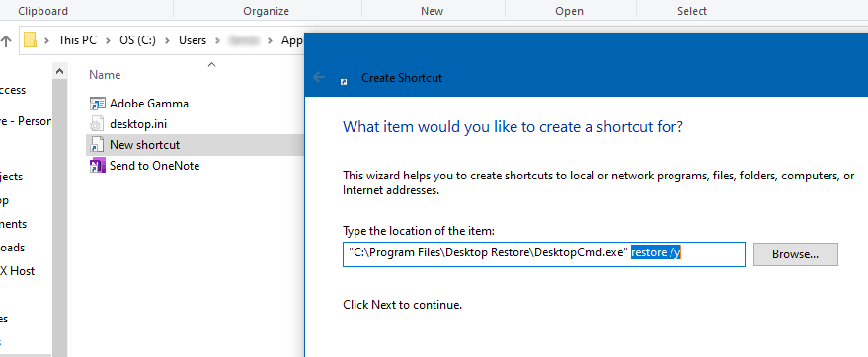Open the Clipboard ribbon group
The height and width of the screenshot is (357, 868).
click(43, 11)
